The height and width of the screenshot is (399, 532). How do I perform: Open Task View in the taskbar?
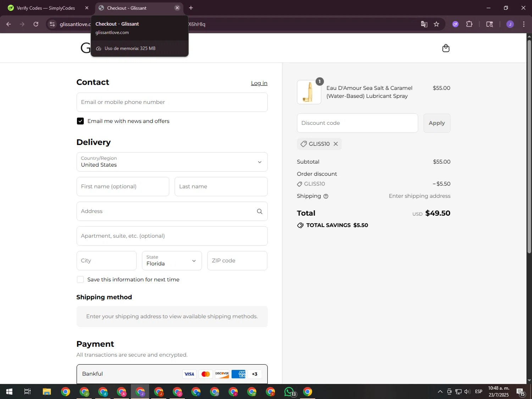click(27, 392)
